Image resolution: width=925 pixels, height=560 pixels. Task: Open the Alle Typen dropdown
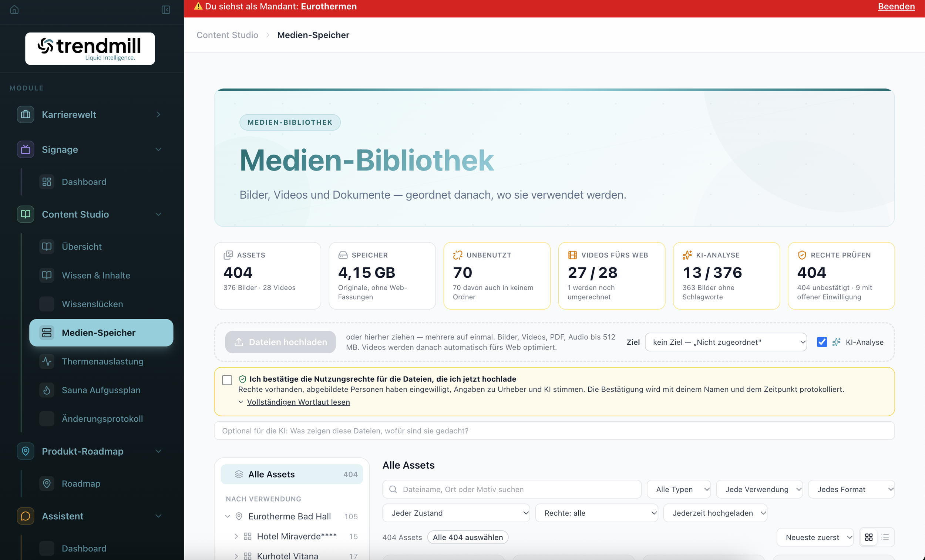click(679, 489)
